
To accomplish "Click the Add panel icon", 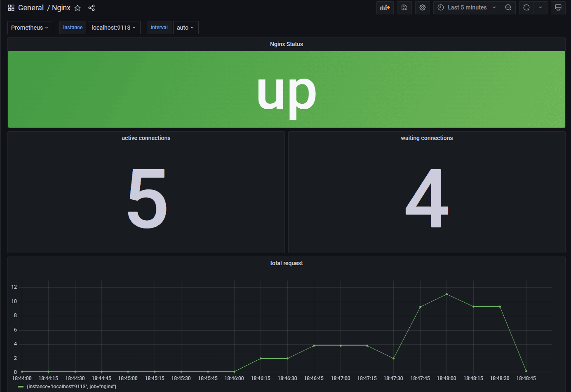I will point(385,7).
